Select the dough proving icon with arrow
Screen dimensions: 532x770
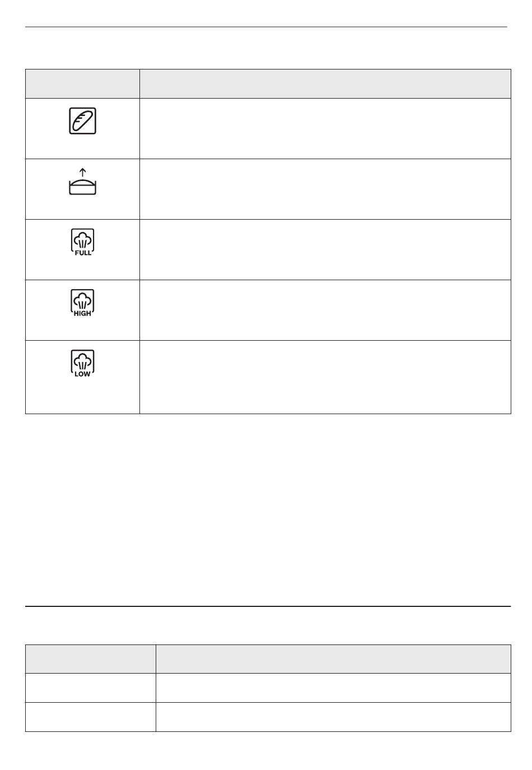(x=82, y=182)
